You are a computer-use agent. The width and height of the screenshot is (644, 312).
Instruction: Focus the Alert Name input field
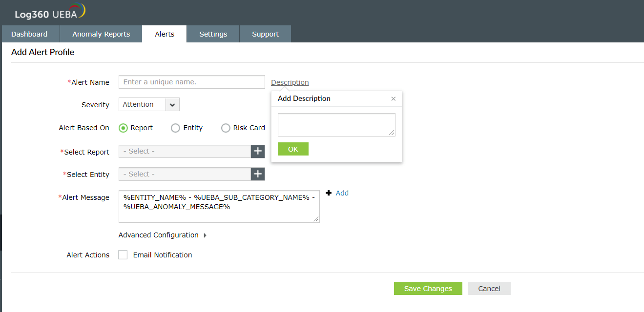point(191,82)
